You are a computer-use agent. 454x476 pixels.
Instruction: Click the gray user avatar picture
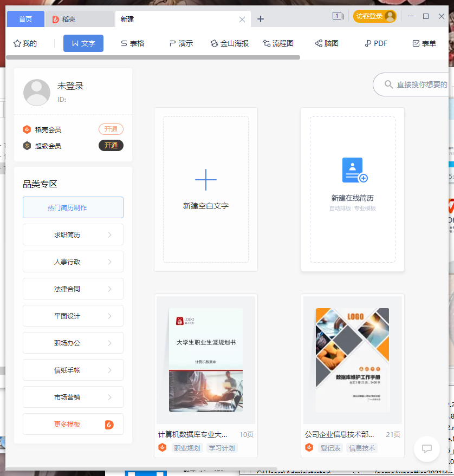37,93
